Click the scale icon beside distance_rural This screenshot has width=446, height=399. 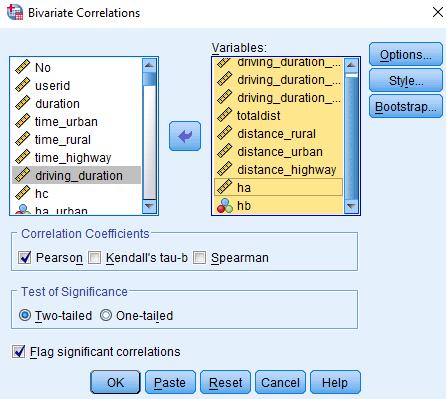tap(225, 133)
